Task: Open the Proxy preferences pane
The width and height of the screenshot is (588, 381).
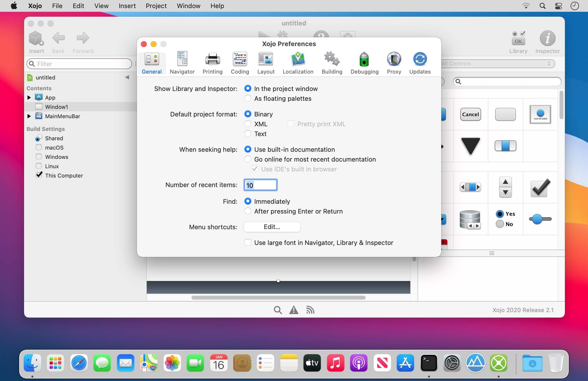Action: pyautogui.click(x=394, y=63)
